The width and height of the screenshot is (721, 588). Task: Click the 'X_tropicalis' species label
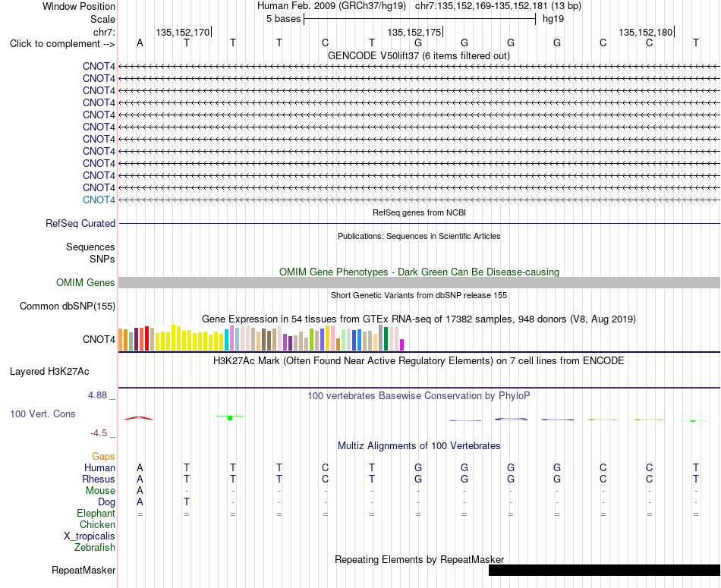(90, 536)
